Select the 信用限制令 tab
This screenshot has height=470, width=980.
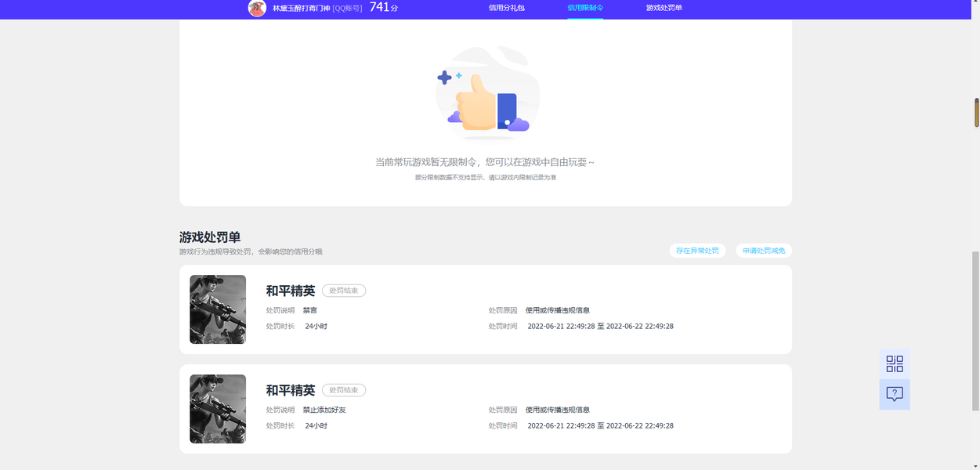[x=585, y=8]
